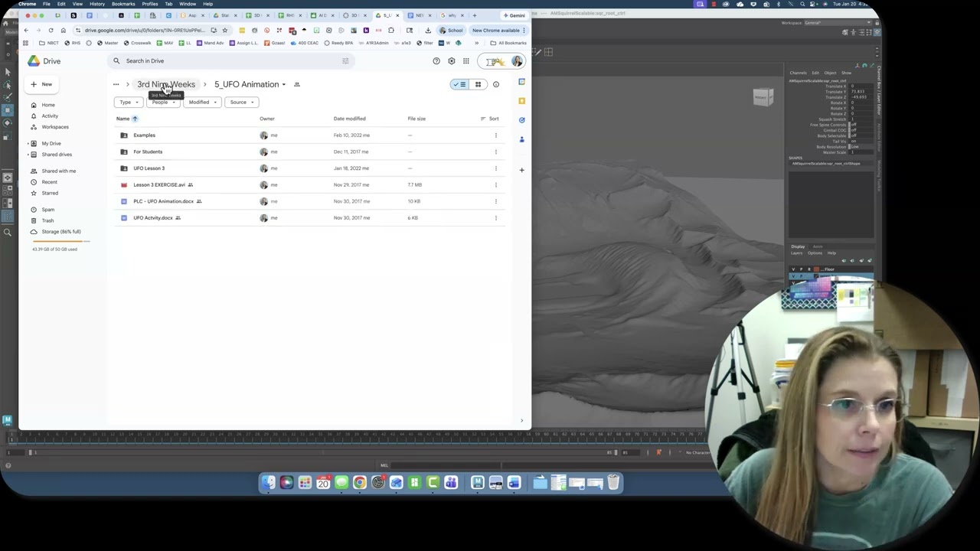The height and width of the screenshot is (551, 980).
Task: Open Finder from the Dock
Action: 268,482
